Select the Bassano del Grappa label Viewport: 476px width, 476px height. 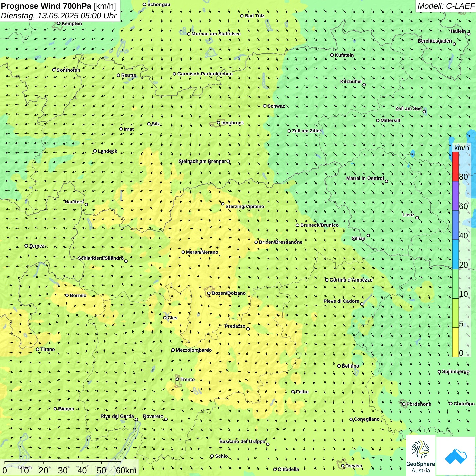pyautogui.click(x=242, y=441)
